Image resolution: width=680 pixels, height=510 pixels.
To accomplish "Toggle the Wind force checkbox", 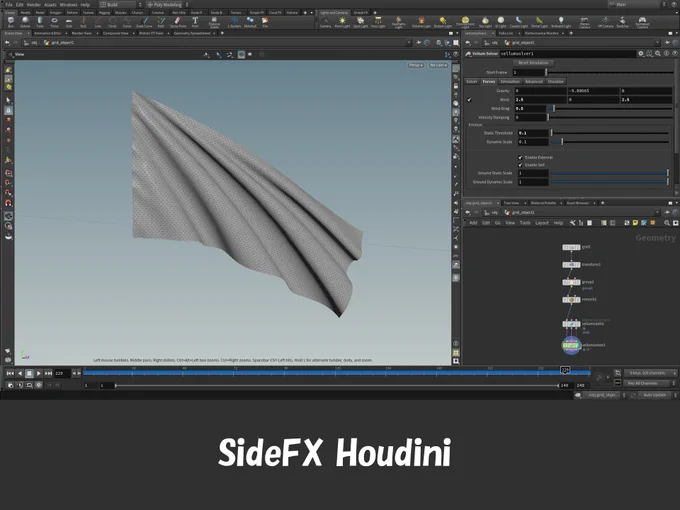I will 469,100.
